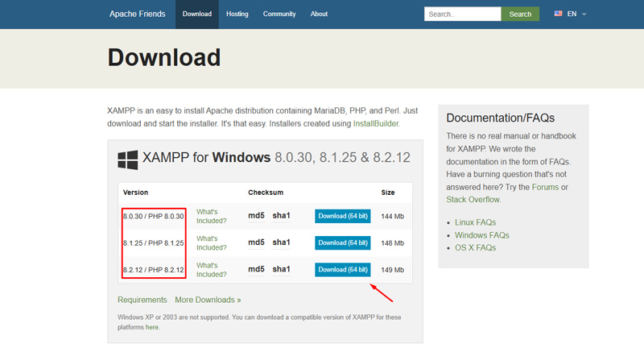
Task: Open the EN language dropdown arrow
Action: pos(584,14)
